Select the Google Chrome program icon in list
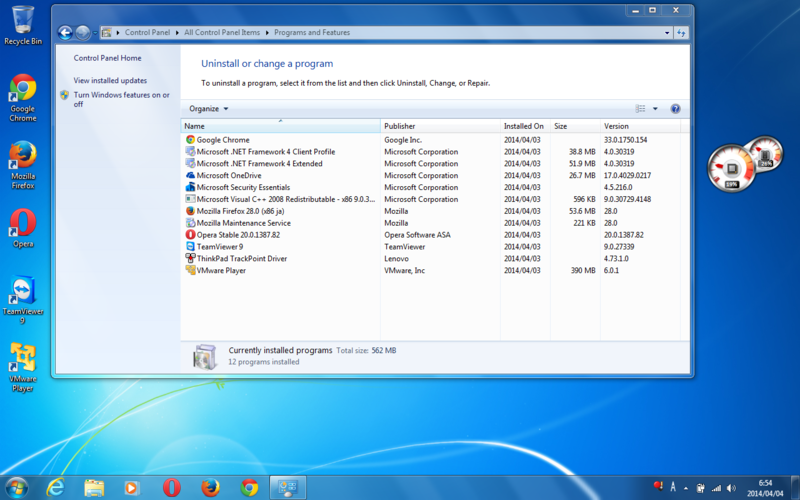 190,139
